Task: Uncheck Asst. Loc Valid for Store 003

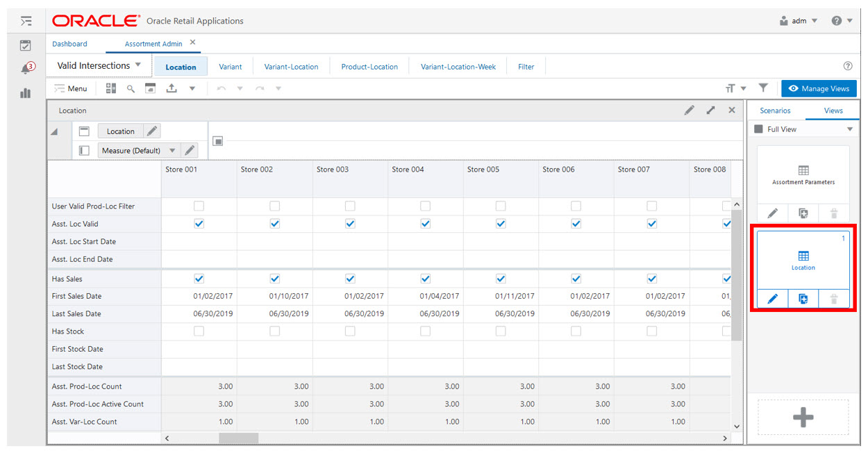Action: click(x=350, y=224)
